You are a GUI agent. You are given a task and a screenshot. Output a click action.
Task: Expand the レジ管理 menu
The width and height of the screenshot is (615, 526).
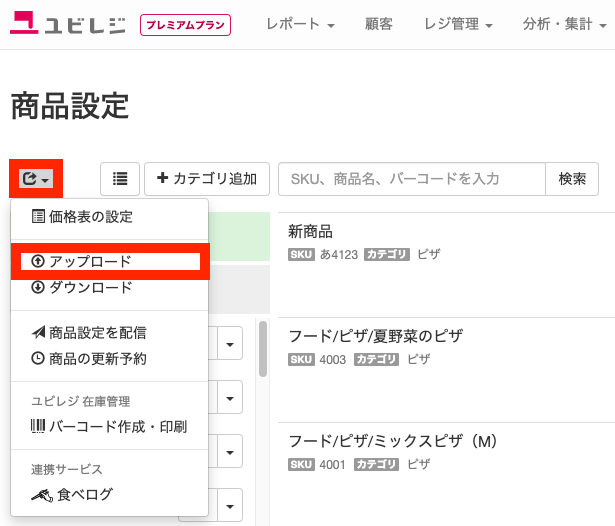pyautogui.click(x=458, y=24)
